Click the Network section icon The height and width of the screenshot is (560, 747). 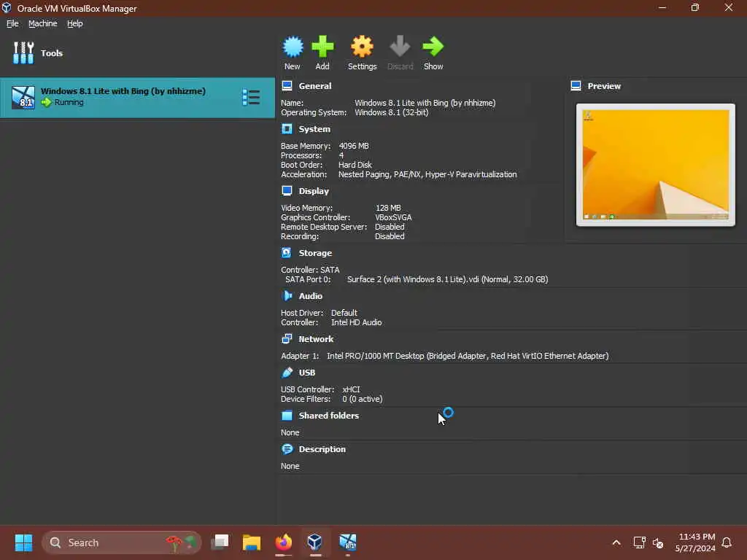(287, 339)
